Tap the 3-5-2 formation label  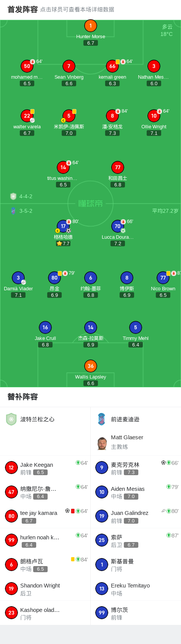click(26, 211)
